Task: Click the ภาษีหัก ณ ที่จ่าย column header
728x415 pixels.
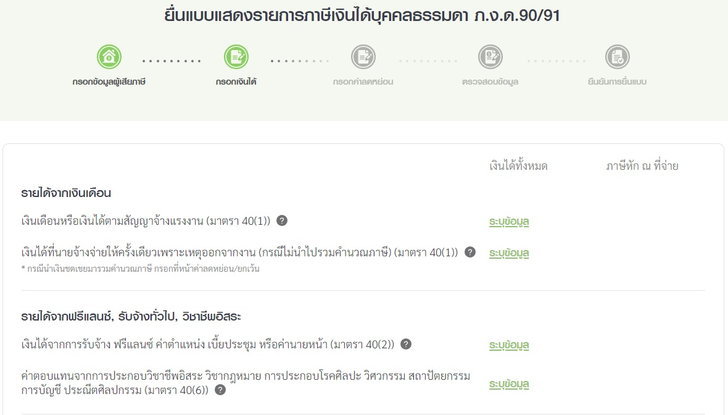Action: (x=642, y=165)
